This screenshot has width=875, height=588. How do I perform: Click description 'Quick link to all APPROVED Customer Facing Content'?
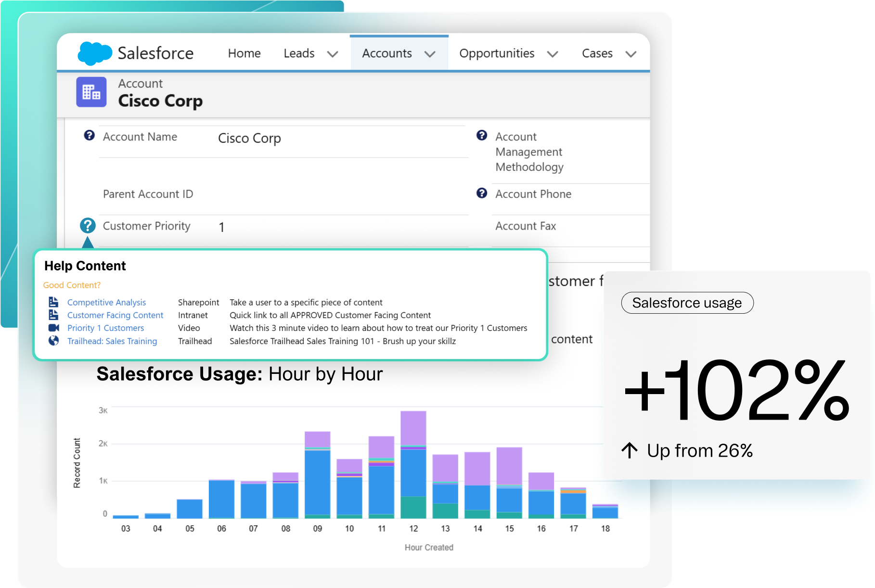click(330, 315)
